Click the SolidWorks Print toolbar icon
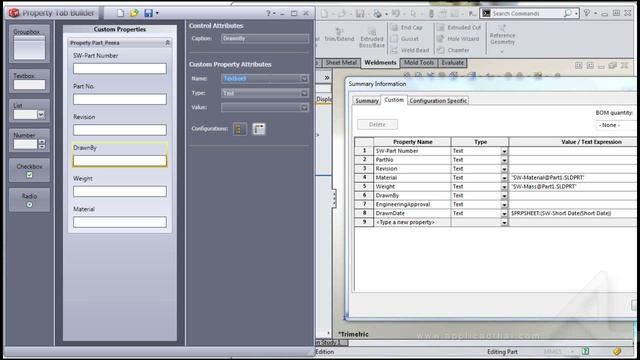The width and height of the screenshot is (640, 360). [378, 14]
